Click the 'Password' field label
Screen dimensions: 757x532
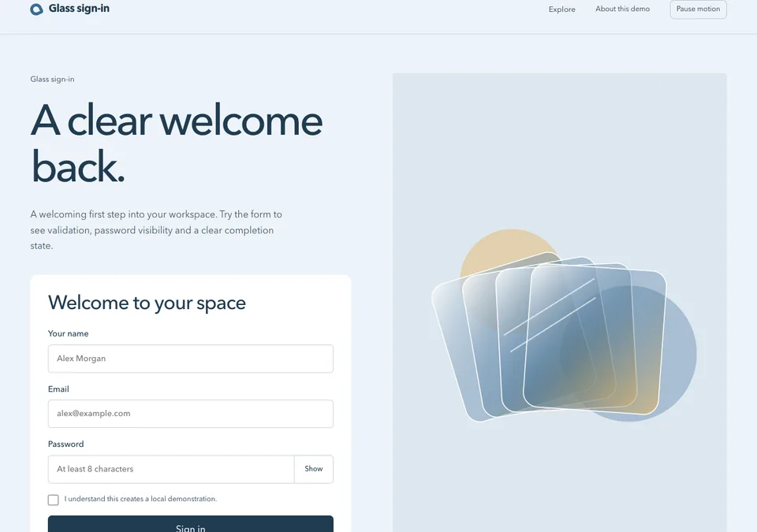point(65,445)
